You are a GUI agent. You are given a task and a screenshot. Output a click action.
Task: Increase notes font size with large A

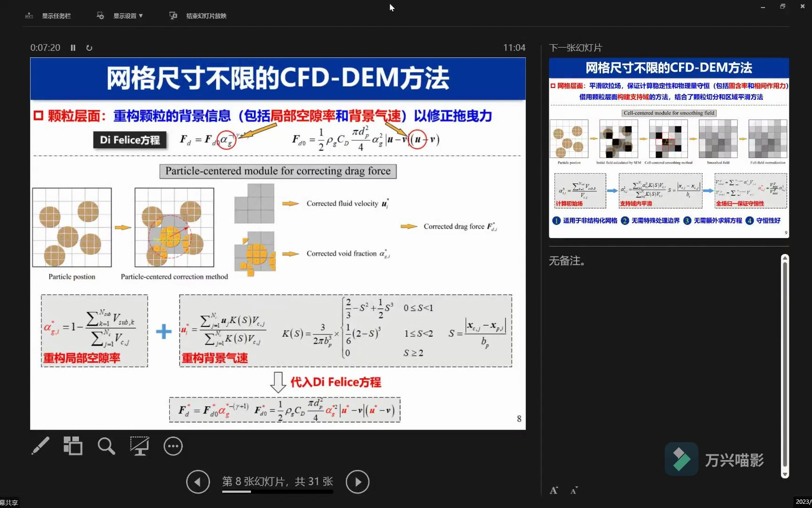(x=554, y=490)
